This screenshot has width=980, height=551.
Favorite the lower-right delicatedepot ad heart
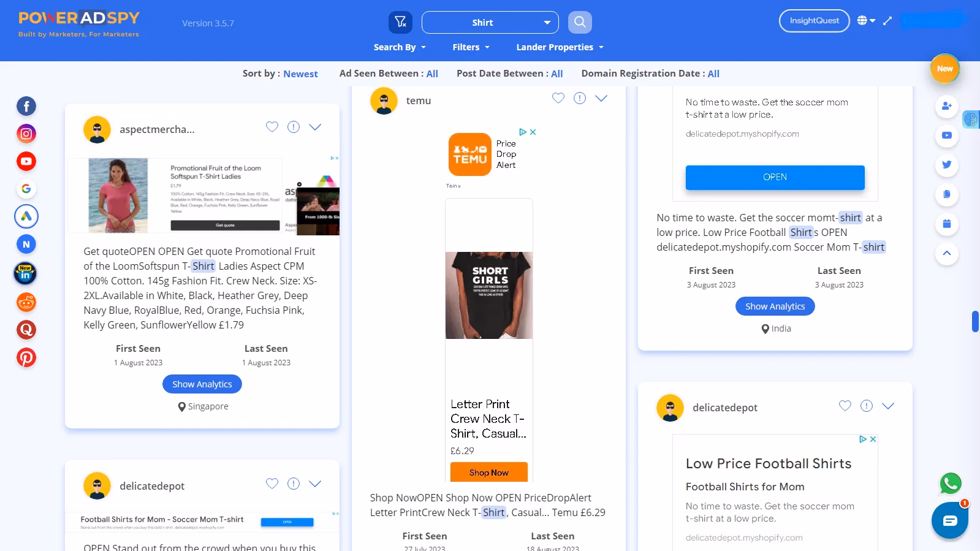click(845, 406)
